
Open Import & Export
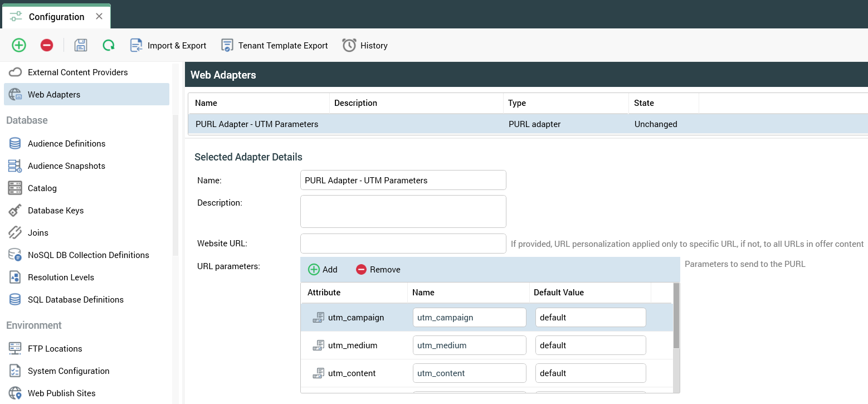(168, 46)
